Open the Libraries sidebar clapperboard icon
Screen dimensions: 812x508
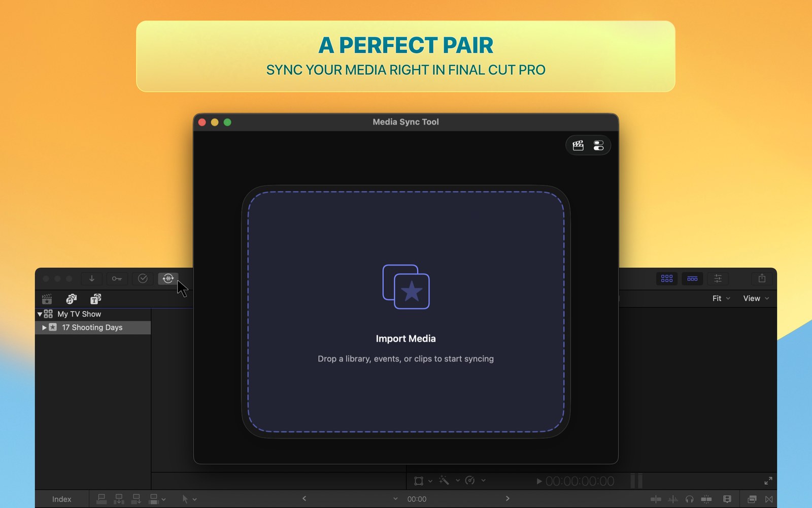pyautogui.click(x=47, y=299)
